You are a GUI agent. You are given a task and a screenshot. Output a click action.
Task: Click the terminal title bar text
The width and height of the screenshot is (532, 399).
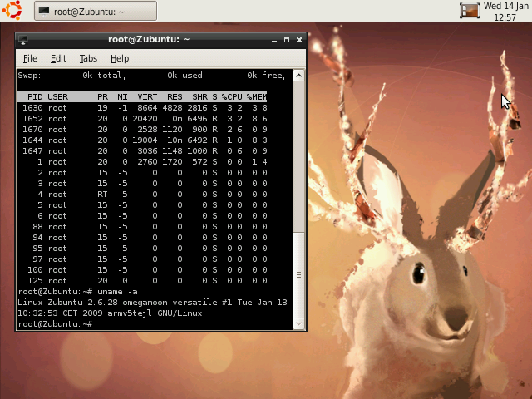[x=149, y=39]
